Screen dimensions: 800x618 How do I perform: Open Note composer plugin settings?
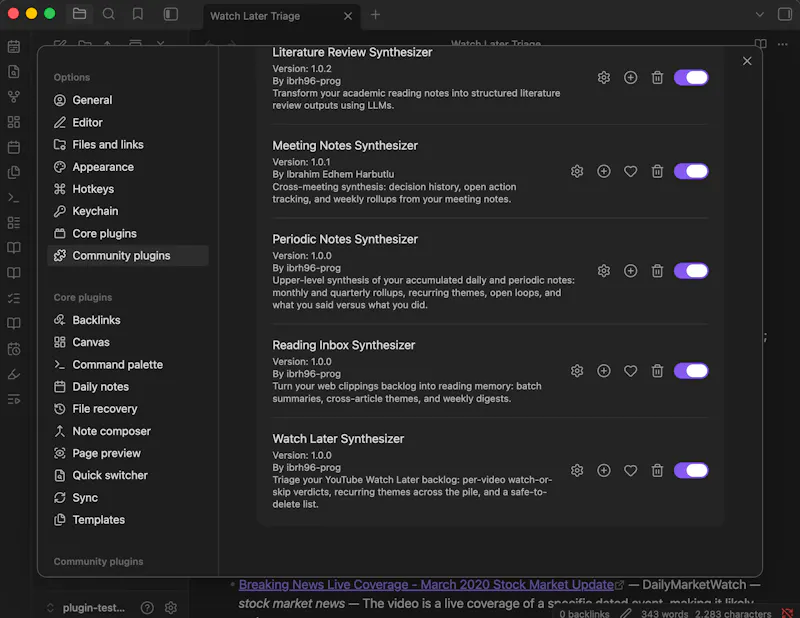click(128, 431)
